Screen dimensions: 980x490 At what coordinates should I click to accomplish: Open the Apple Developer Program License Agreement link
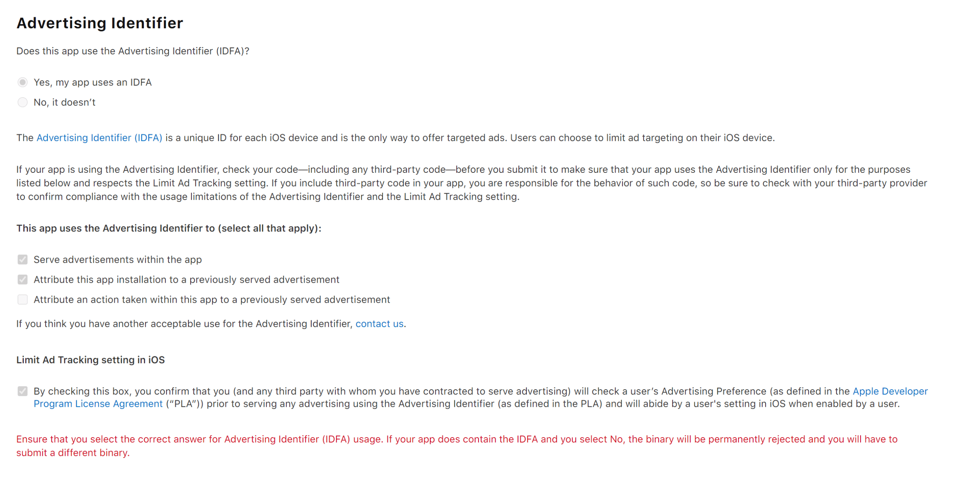pos(890,391)
